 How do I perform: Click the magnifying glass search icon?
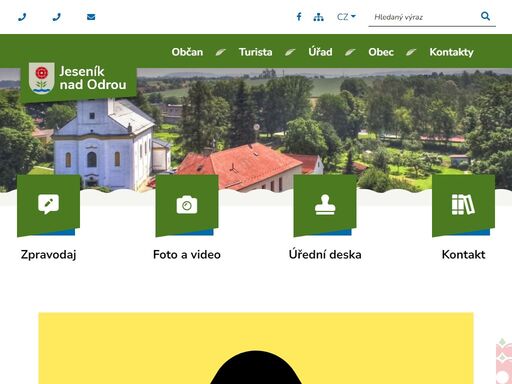tap(485, 16)
